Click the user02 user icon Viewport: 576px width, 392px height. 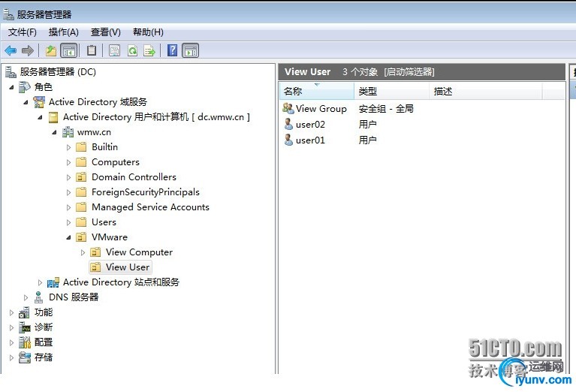tap(288, 124)
